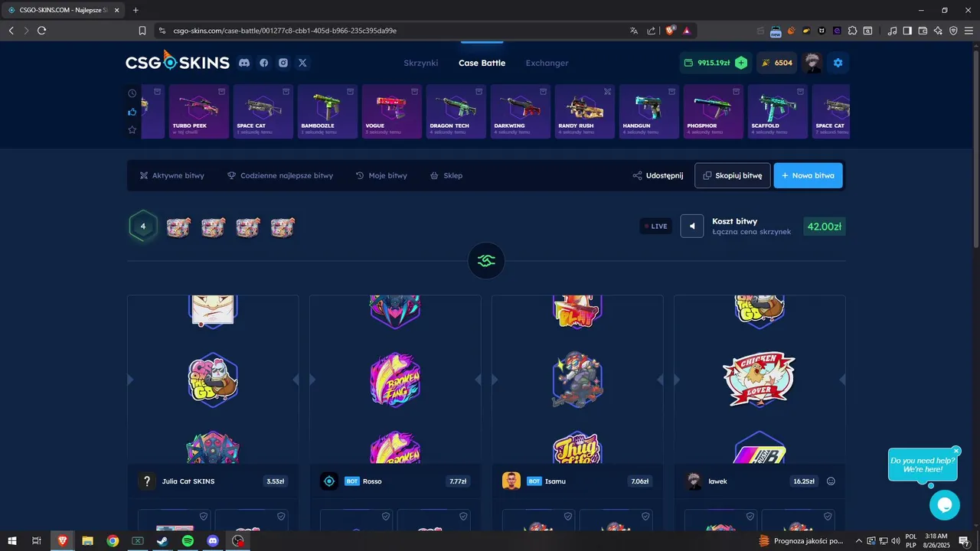
Task: Open Codzienne najlepsze bitwy tab
Action: pos(280,175)
